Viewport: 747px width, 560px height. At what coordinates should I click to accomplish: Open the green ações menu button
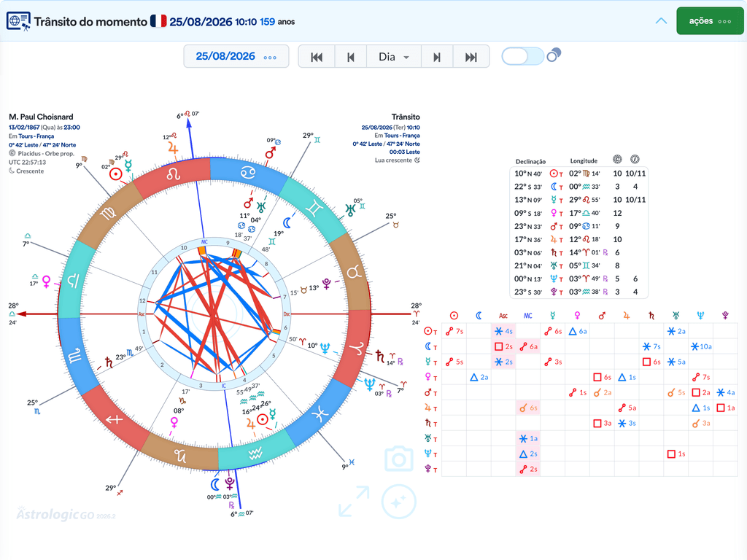click(x=710, y=21)
